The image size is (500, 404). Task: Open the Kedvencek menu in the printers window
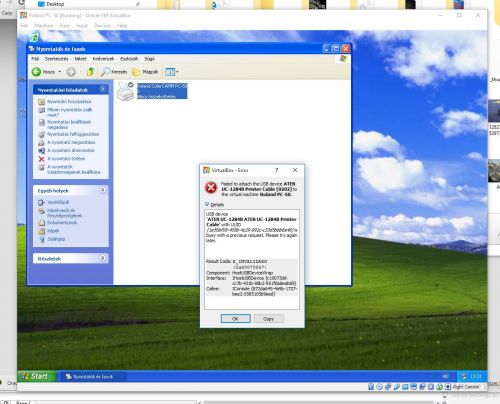click(103, 59)
